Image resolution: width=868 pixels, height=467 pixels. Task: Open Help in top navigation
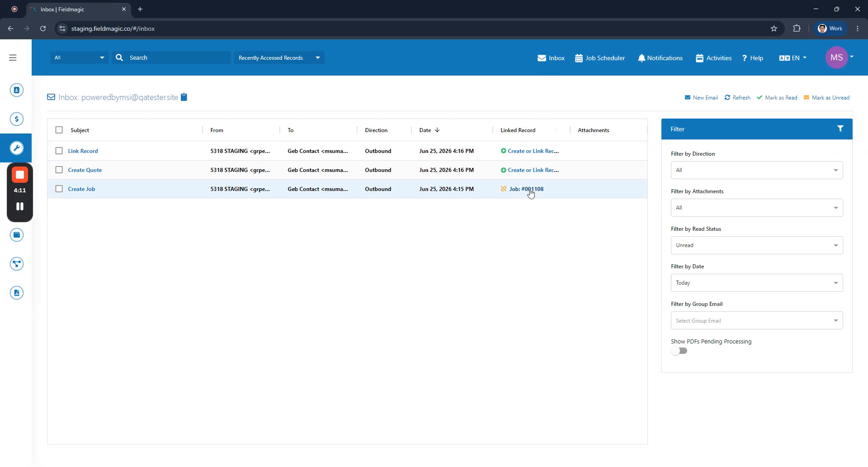tap(753, 58)
